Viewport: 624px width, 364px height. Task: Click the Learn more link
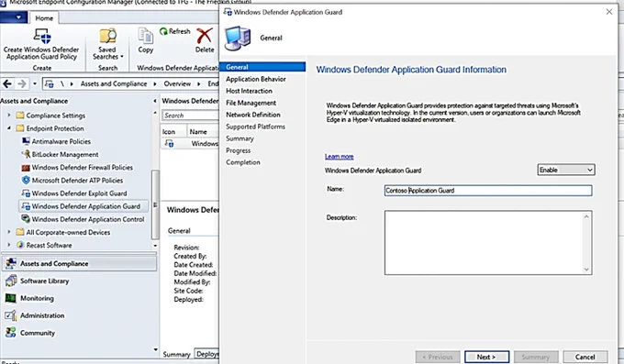pyautogui.click(x=339, y=157)
